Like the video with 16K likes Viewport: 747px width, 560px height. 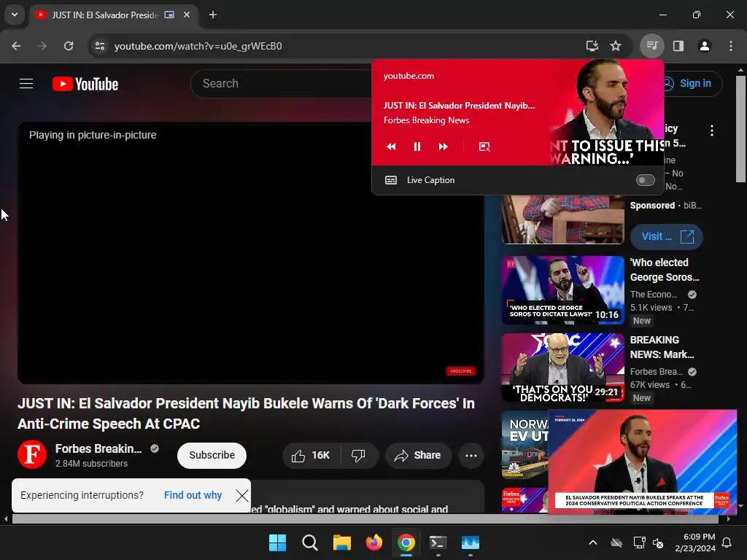point(311,456)
